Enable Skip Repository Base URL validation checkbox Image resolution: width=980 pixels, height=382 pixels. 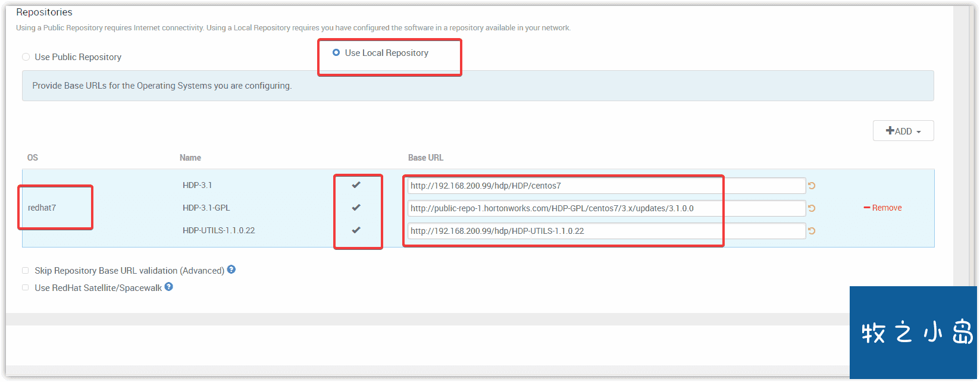pyautogui.click(x=26, y=271)
